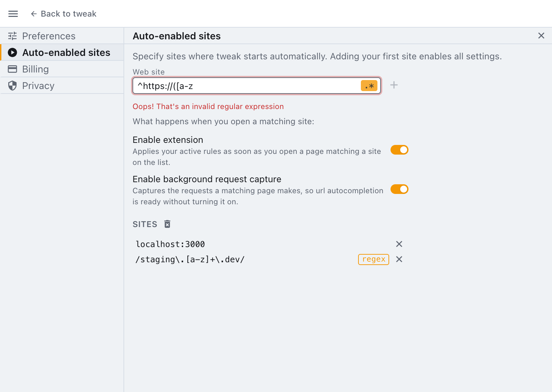Select Auto-enabled sites in sidebar

62,52
